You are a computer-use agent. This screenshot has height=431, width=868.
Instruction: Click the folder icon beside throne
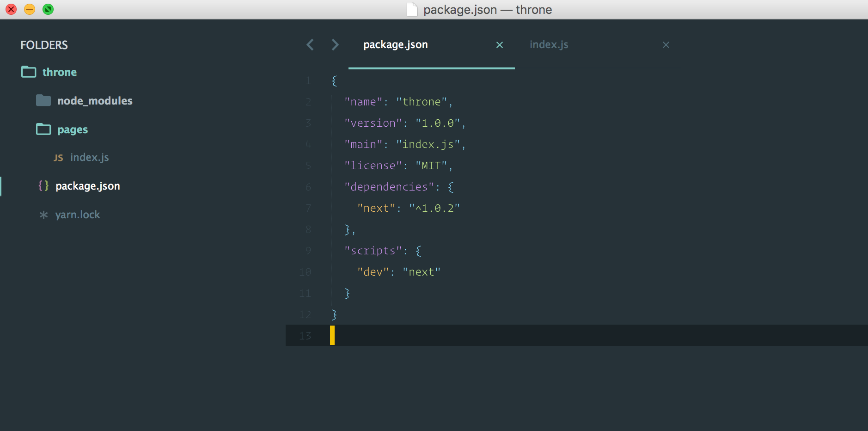[29, 72]
